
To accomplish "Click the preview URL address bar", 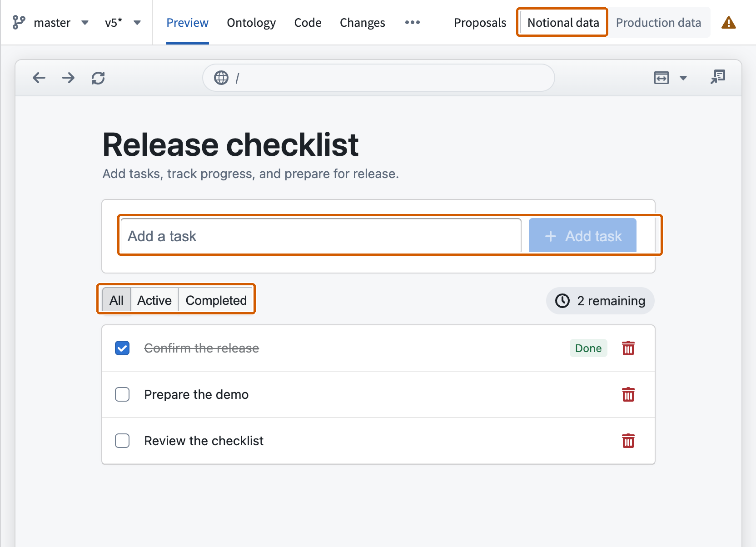I will [x=378, y=78].
